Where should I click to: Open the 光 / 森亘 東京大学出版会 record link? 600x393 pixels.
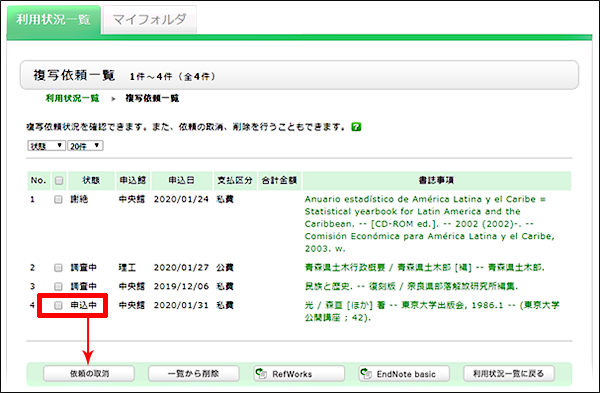coord(432,311)
